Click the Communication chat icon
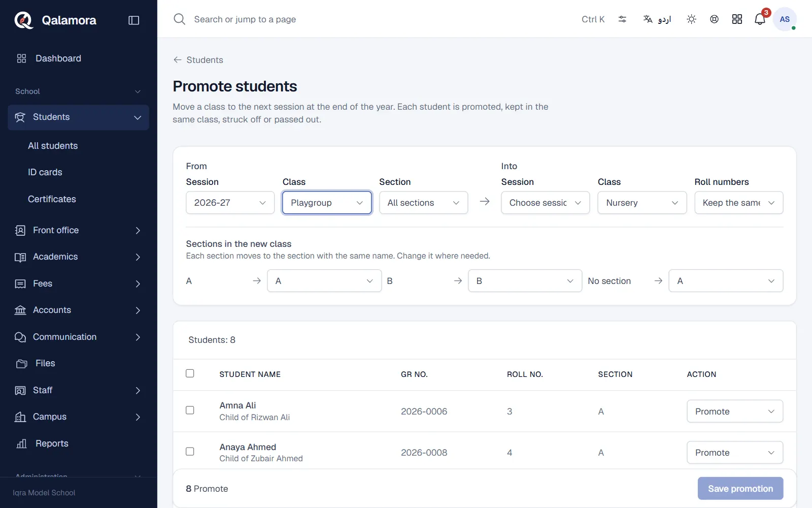Viewport: 812px width, 508px height. 20,337
